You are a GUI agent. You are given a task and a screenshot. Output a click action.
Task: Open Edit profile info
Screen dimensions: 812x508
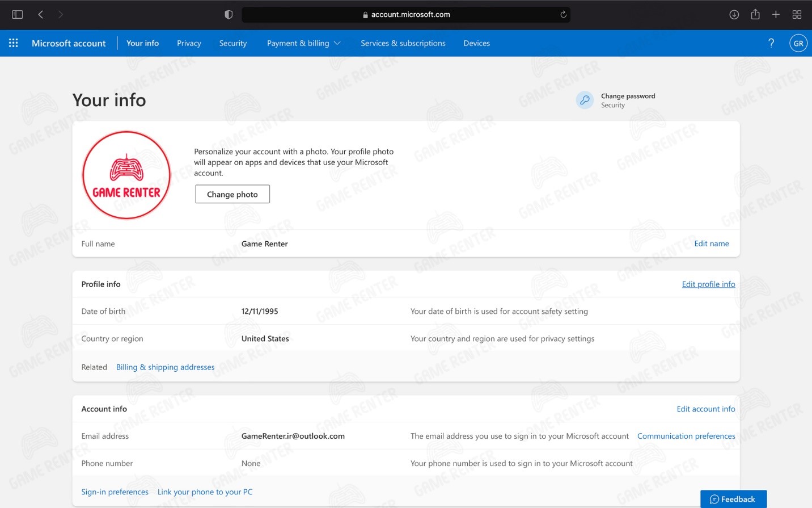708,284
